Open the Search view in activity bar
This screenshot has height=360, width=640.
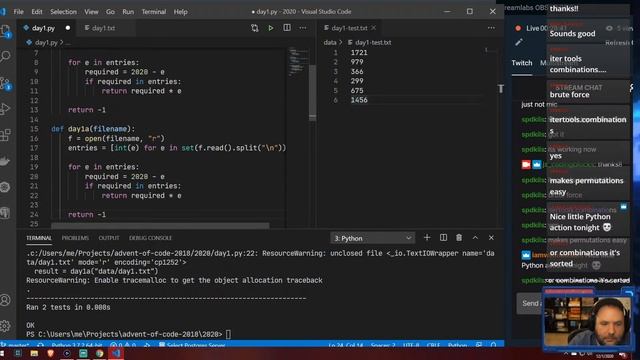pos(6,56)
